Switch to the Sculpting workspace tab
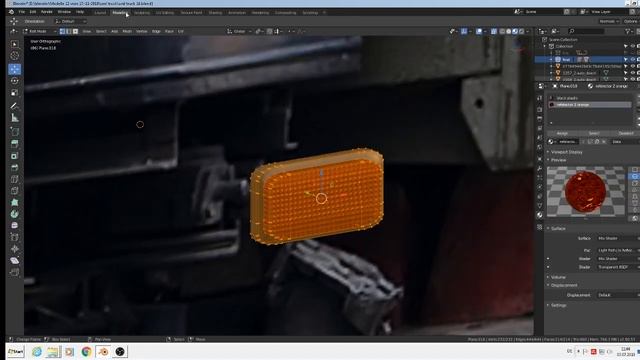 point(142,13)
